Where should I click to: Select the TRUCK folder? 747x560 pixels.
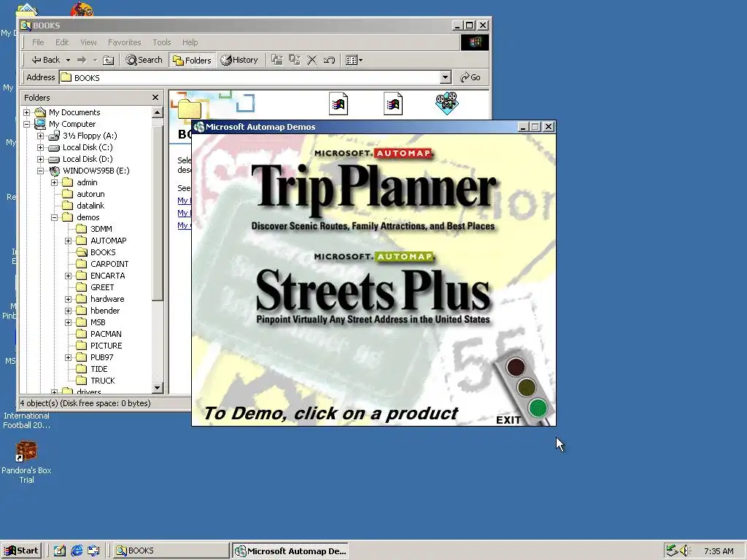[102, 381]
